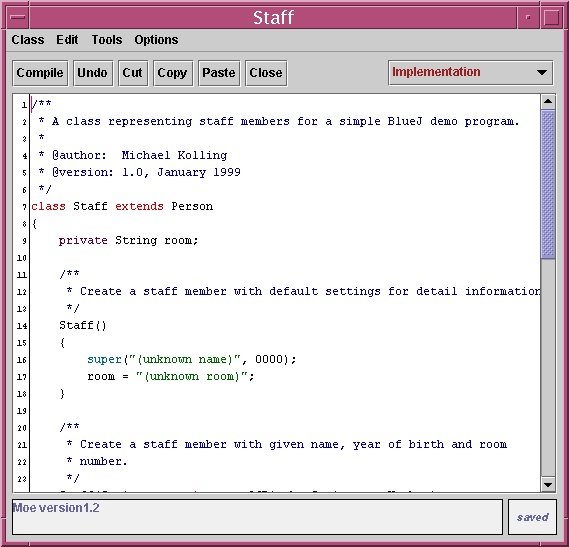
Task: Expand the Implementation view dropdown
Action: (470, 73)
